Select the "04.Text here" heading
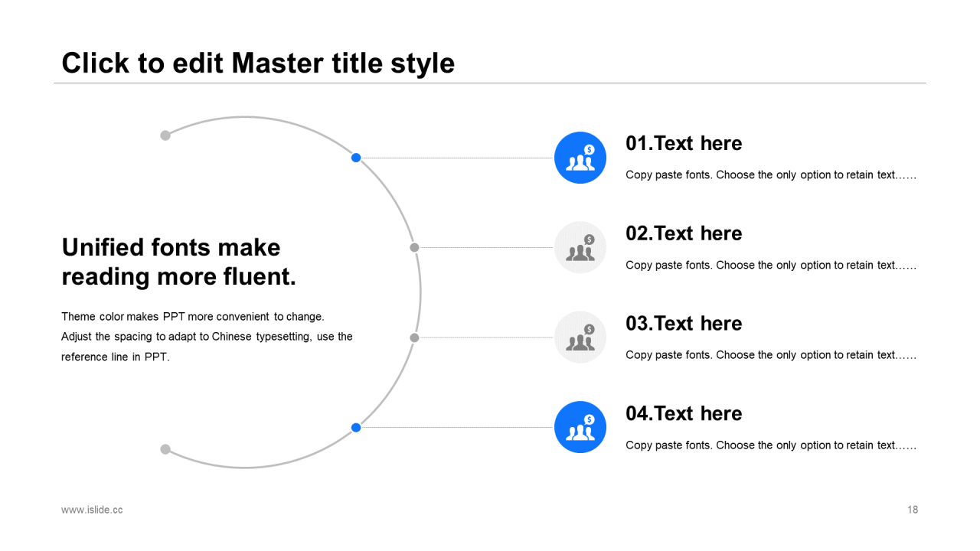 point(684,413)
